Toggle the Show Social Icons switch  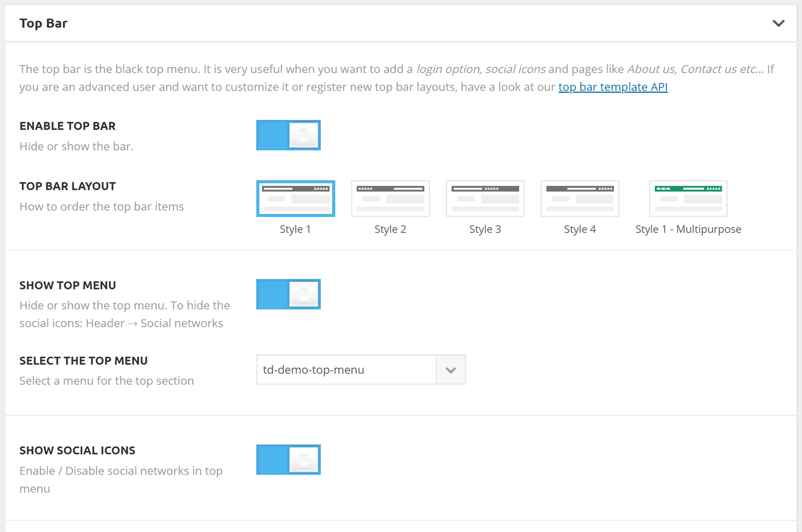click(x=288, y=460)
